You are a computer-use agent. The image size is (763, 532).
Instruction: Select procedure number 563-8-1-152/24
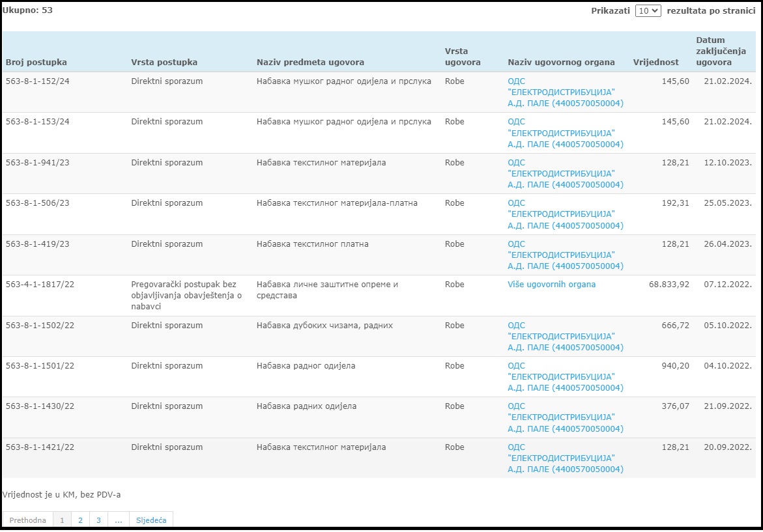click(38, 81)
